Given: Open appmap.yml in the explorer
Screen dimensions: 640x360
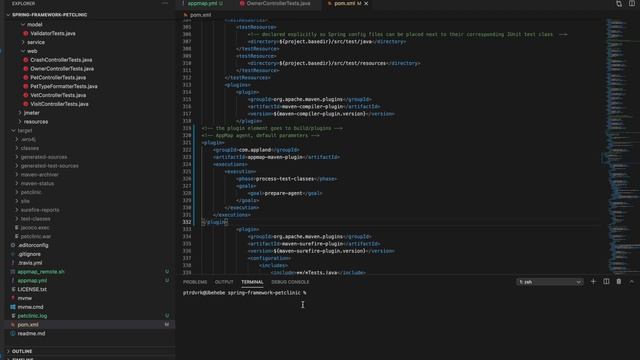Looking at the screenshot, I should click(x=32, y=281).
